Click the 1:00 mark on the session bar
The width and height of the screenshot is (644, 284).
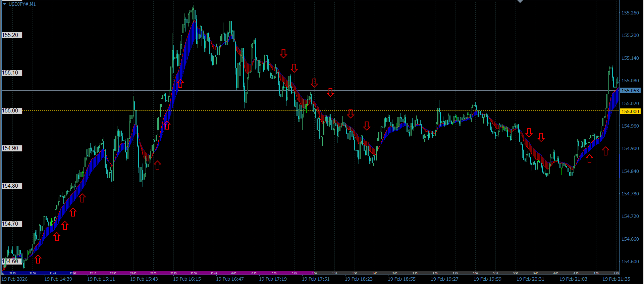(314, 273)
